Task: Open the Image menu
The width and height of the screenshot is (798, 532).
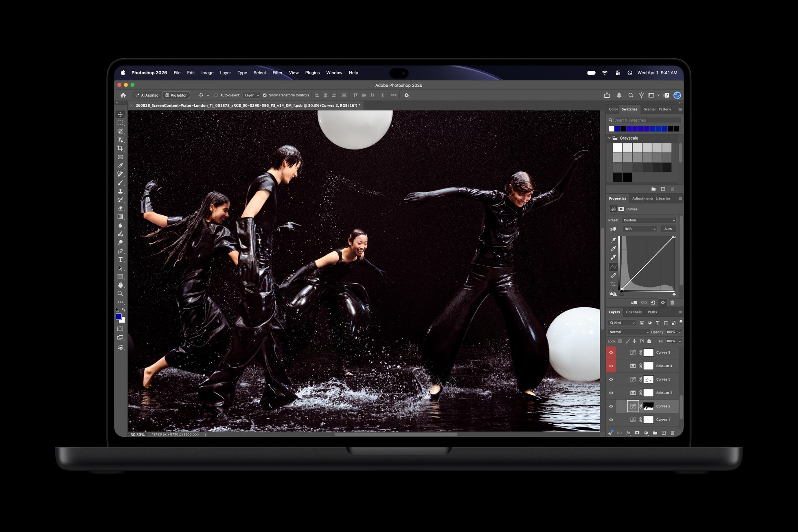Action: click(207, 73)
